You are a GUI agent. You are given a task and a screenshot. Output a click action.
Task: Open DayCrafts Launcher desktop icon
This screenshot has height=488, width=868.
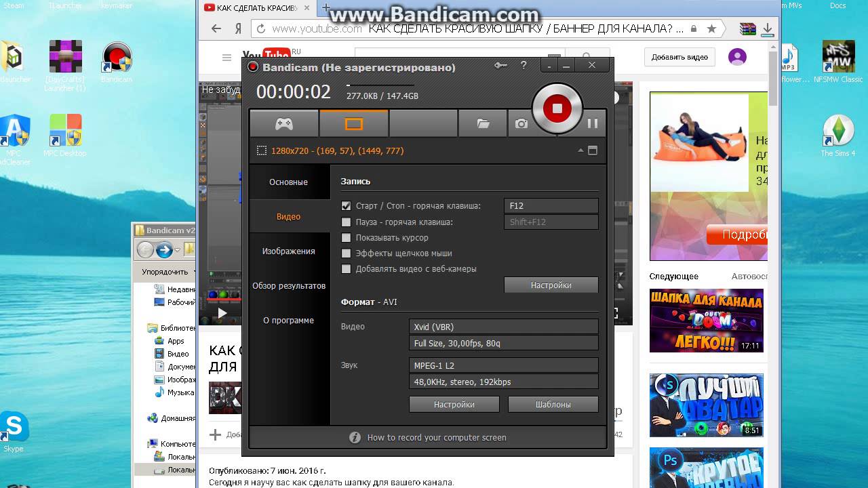click(x=65, y=66)
